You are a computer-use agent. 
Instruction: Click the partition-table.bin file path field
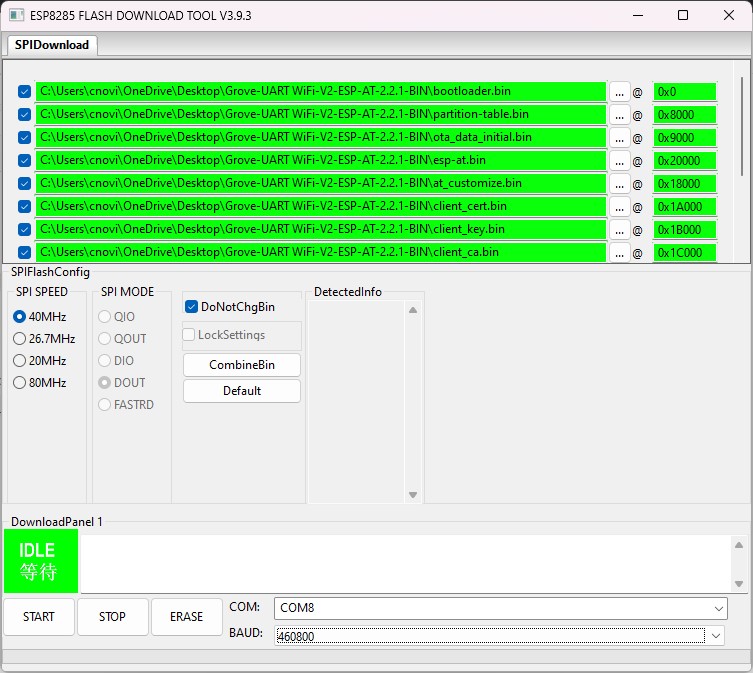pyautogui.click(x=321, y=114)
